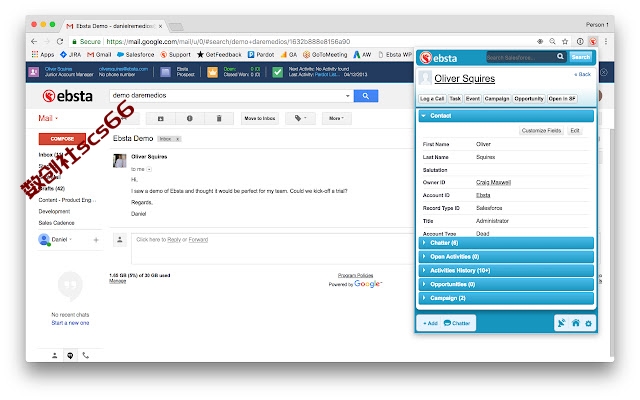640x400 pixels.
Task: Report the conversation as spam
Action: point(189,118)
